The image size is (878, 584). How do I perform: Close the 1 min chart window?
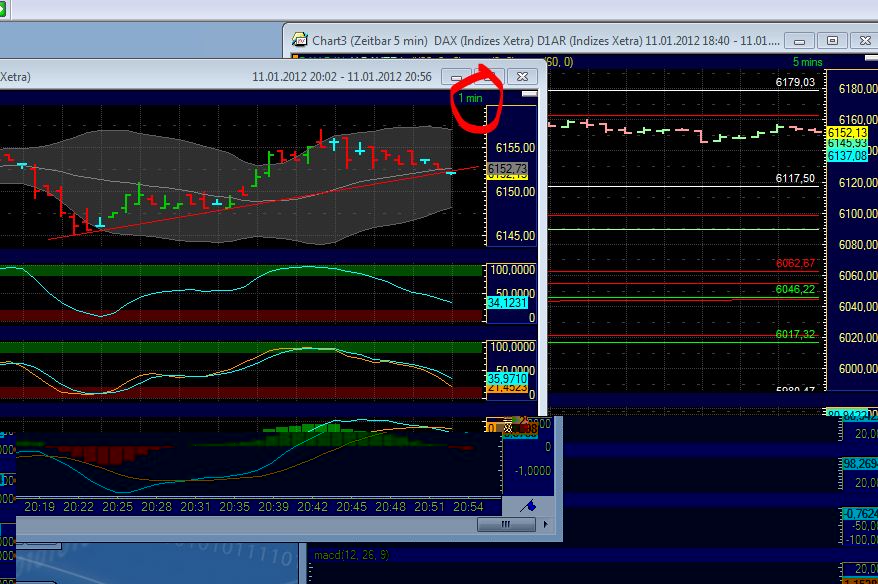click(521, 76)
